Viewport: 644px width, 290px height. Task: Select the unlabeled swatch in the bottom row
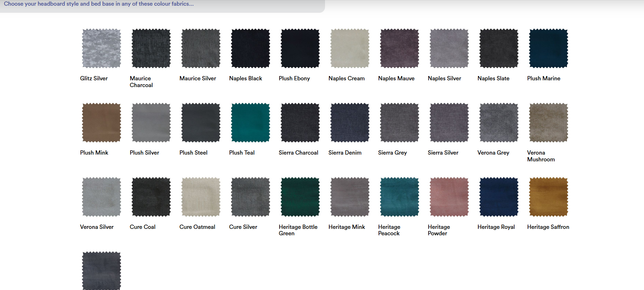[x=101, y=271]
